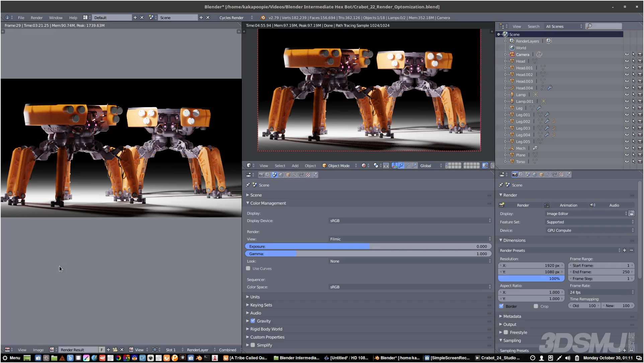Open Object tab in middle properties panel
Viewport: 644px width, 363px height.
click(288, 175)
